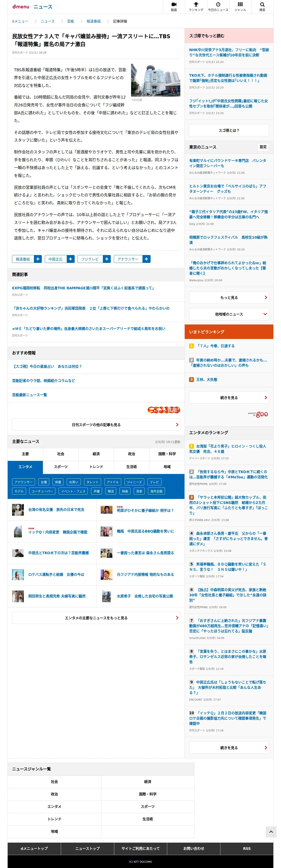Open thumbnail for 水原希子 全焼した自宅 story
The image size is (281, 868).
[x=106, y=596]
